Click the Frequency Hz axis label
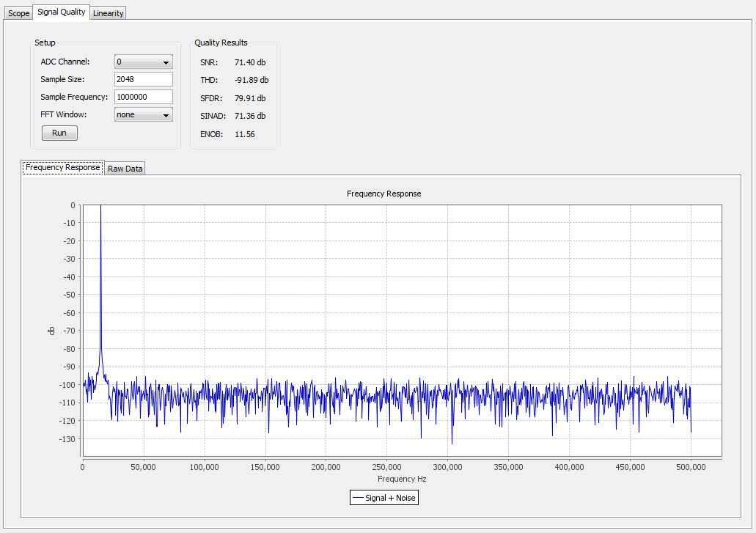Screen dimensions: 756x533 tap(401, 479)
